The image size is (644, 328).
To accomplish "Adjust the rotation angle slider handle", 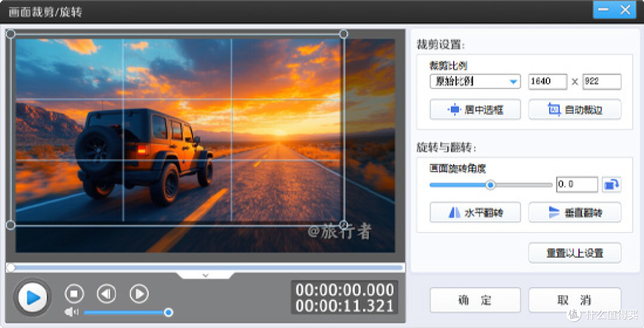I will tap(490, 185).
